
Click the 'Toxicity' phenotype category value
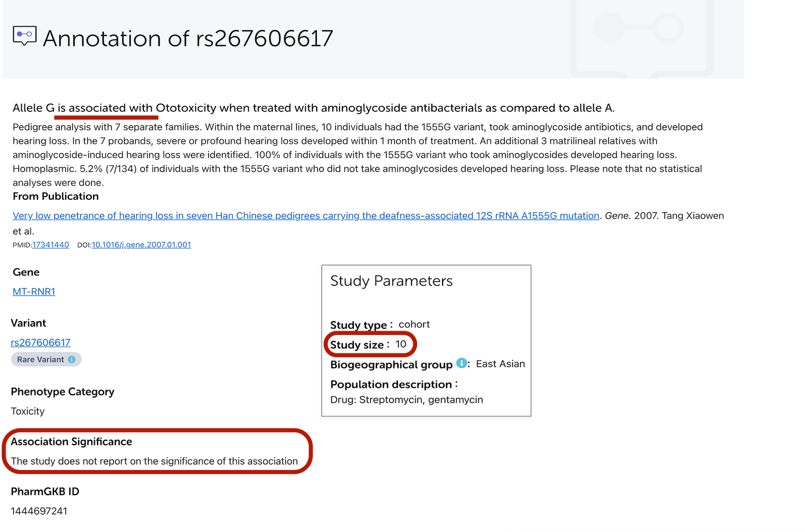(x=28, y=411)
